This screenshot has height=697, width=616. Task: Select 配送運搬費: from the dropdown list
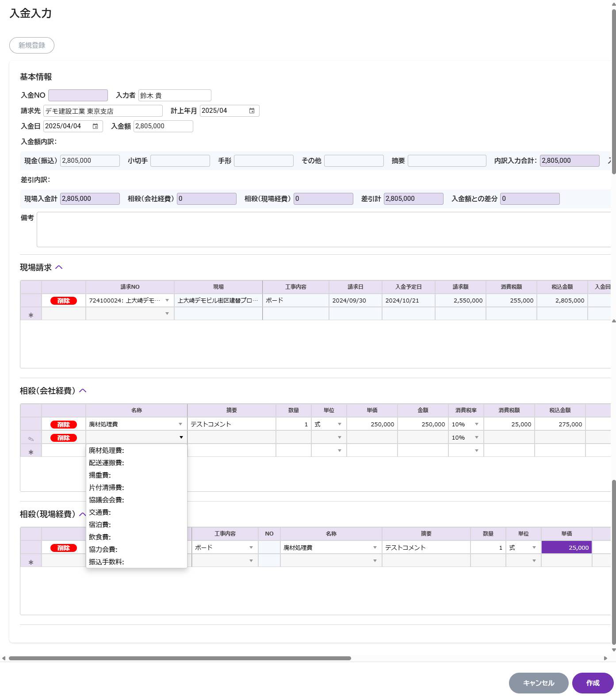pos(137,463)
